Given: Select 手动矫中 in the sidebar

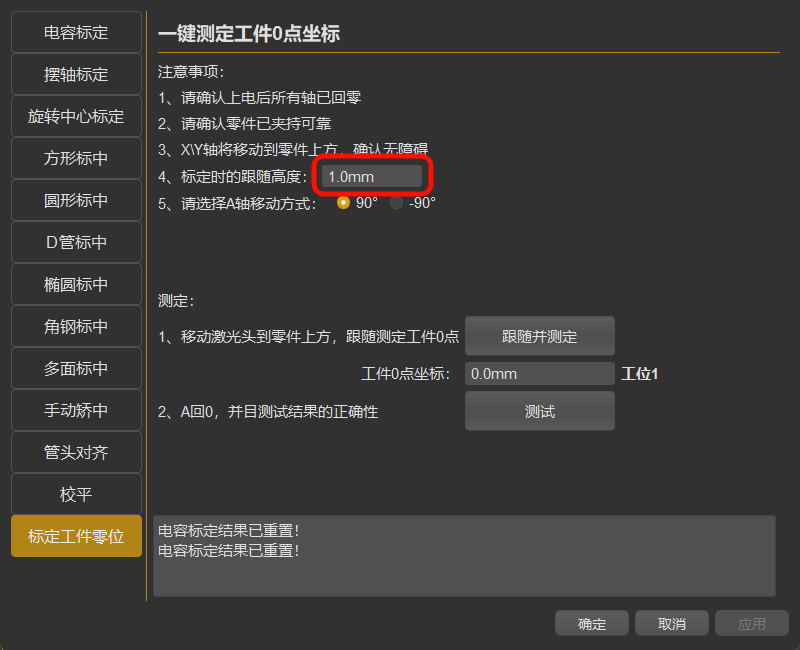Looking at the screenshot, I should (76, 410).
